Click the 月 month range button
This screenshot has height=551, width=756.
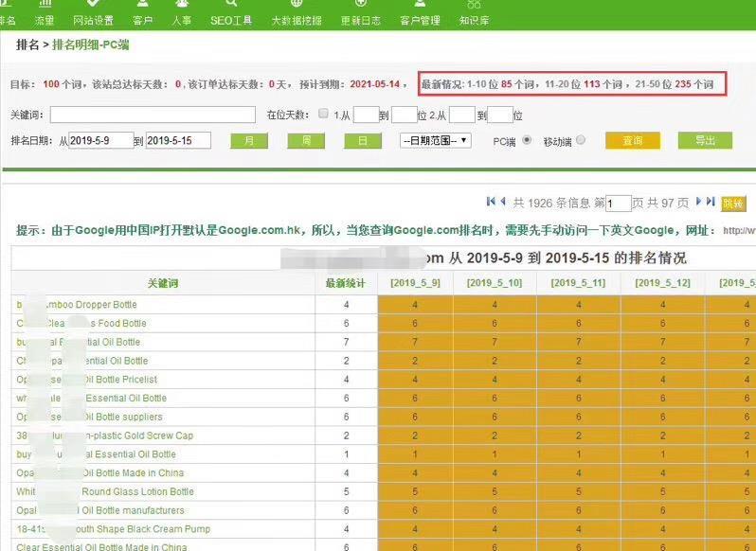(x=248, y=141)
